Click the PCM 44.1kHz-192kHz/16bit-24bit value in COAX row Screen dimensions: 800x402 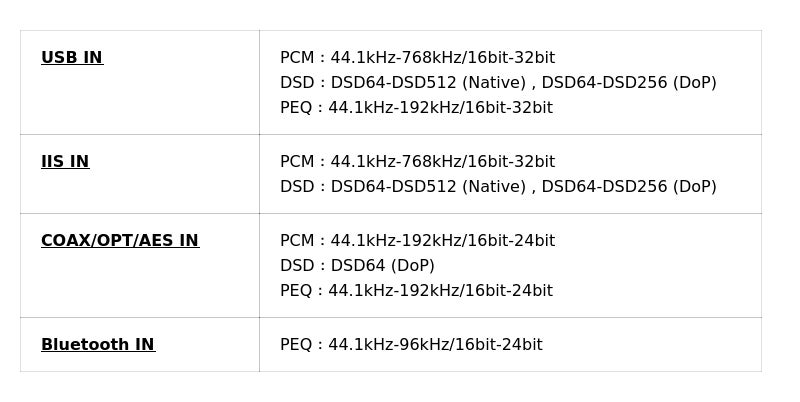tap(442, 241)
